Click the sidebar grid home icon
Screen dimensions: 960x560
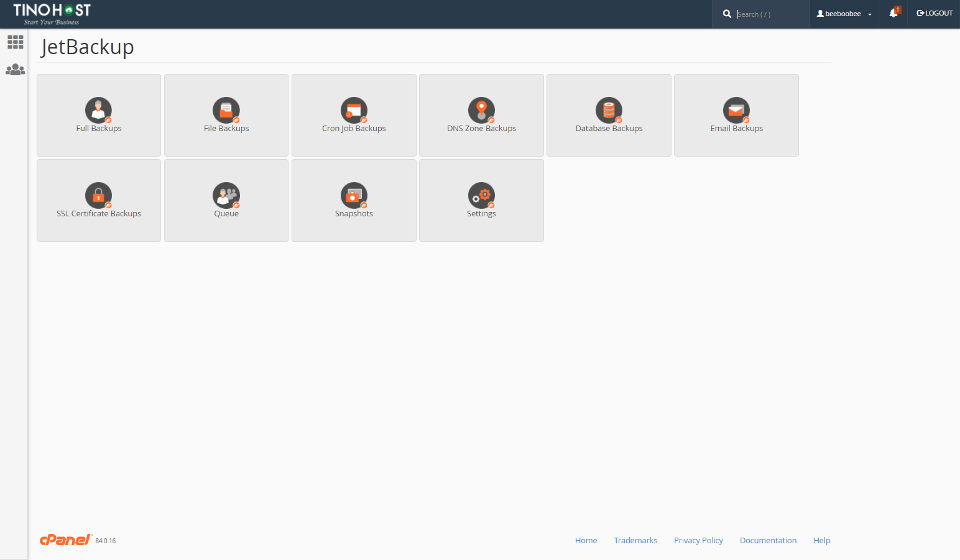[15, 42]
